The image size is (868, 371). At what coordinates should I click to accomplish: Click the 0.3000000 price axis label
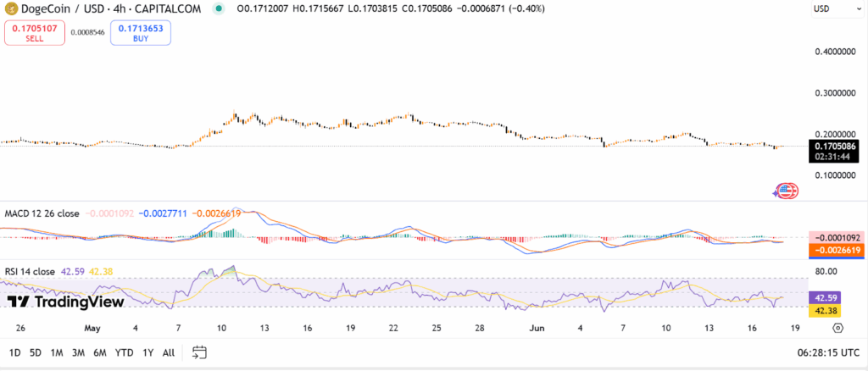(837, 93)
